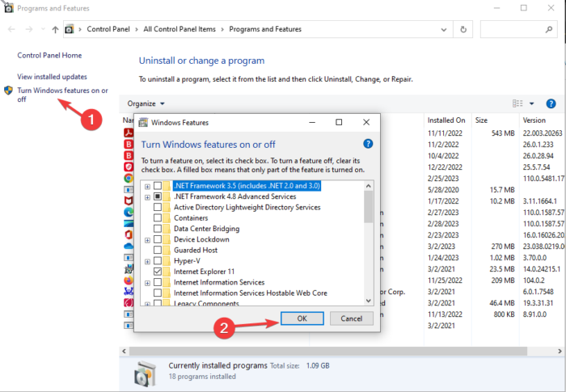Turn on the Hyper-V checkbox
The image size is (566, 392).
click(x=158, y=260)
